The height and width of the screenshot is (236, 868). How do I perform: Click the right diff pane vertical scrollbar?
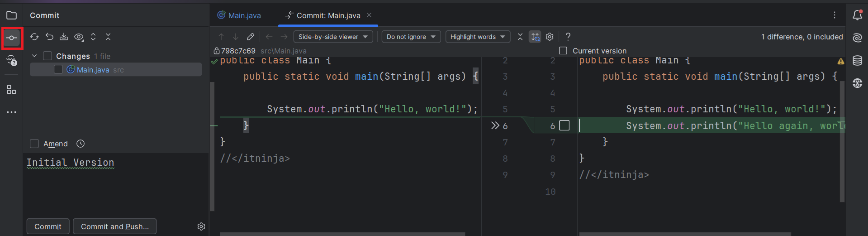[x=842, y=142]
